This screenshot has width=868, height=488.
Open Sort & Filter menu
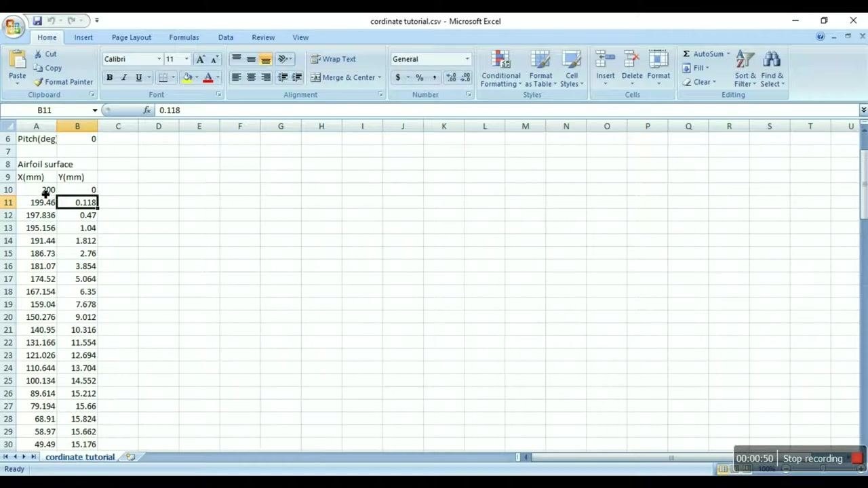[x=745, y=68]
